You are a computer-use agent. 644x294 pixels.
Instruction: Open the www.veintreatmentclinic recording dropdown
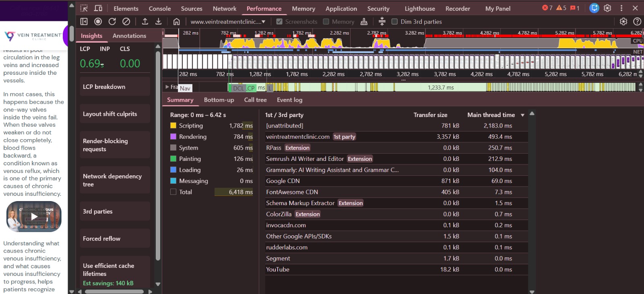coord(228,22)
